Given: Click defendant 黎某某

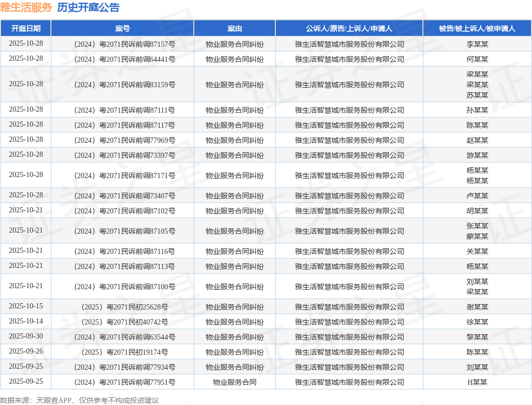Looking at the screenshot, I should [x=477, y=337].
